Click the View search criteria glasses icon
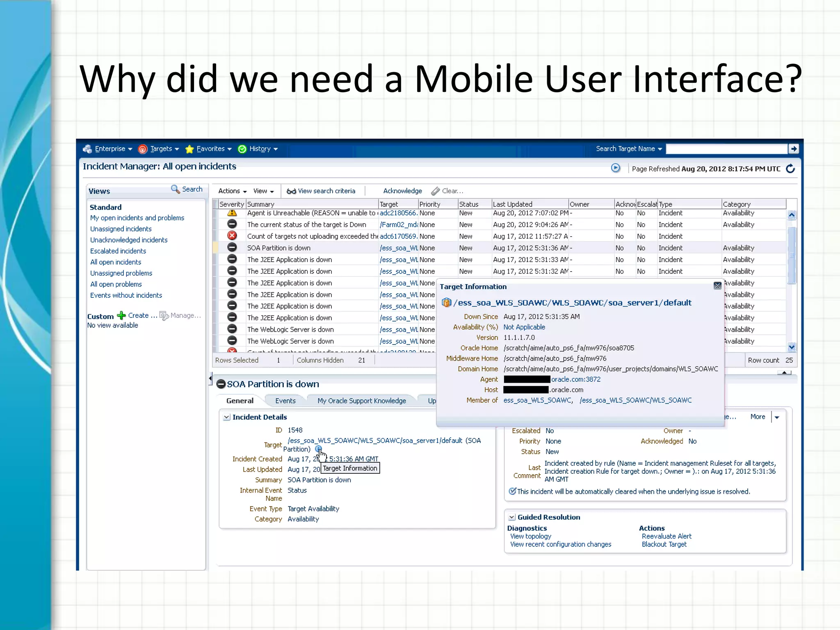 point(291,191)
